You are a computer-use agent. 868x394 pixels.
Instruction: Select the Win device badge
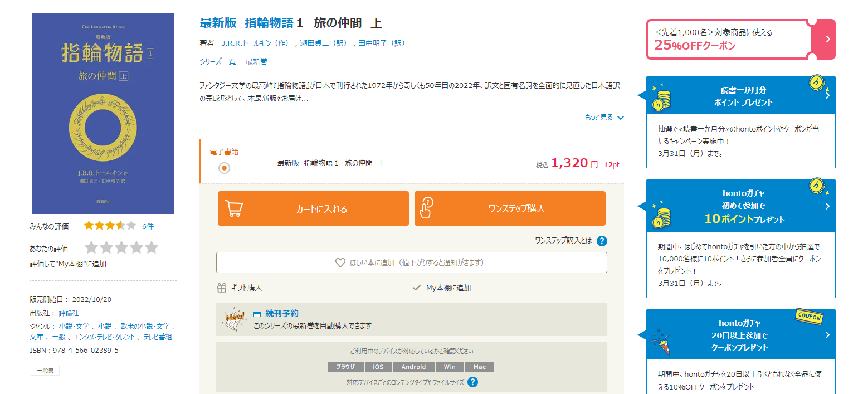pos(450,367)
